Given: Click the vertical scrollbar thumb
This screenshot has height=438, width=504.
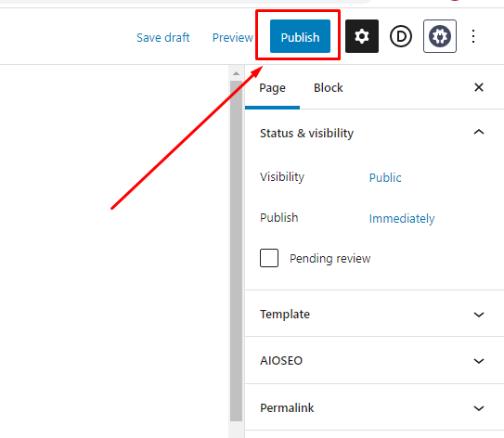Looking at the screenshot, I should click(x=237, y=251).
